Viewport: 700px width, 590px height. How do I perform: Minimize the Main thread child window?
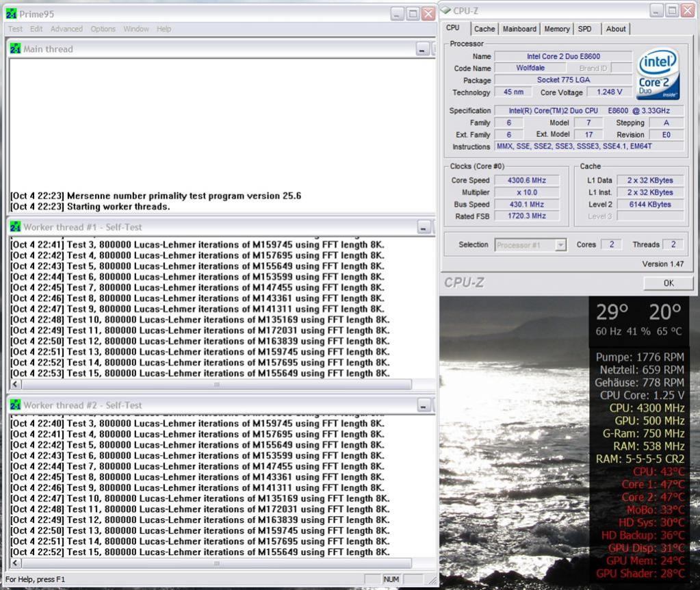coord(422,49)
